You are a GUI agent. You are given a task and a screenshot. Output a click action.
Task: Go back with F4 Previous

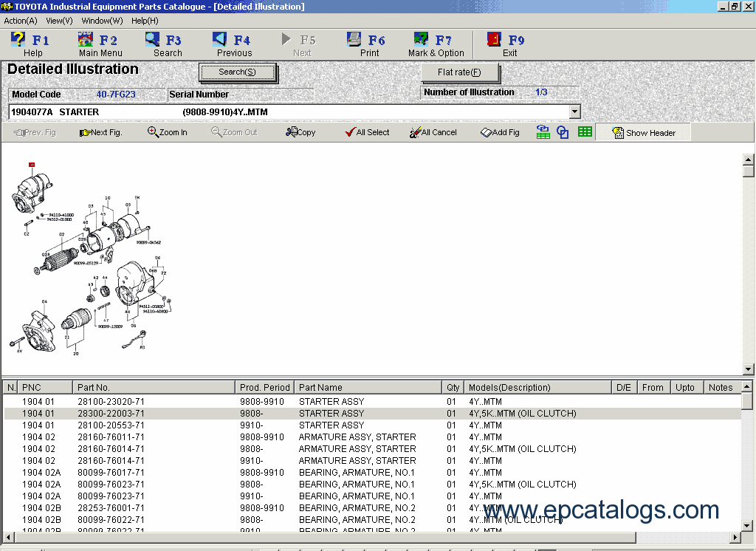234,44
